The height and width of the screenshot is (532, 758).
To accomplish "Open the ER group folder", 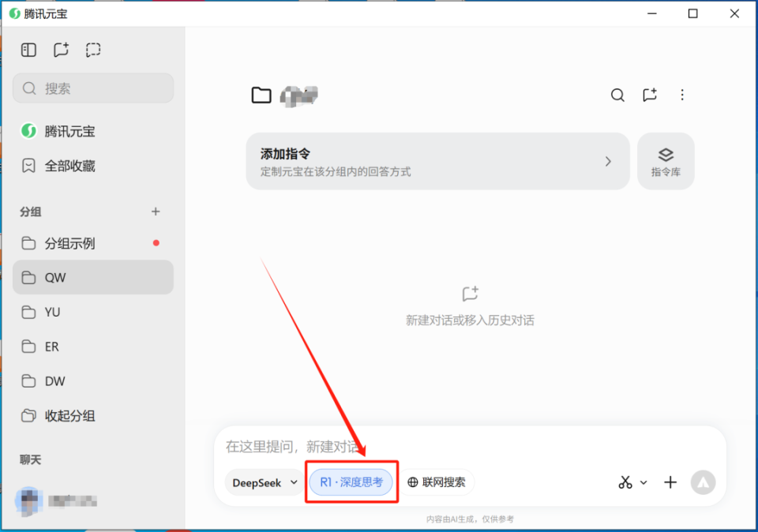I will pos(93,347).
